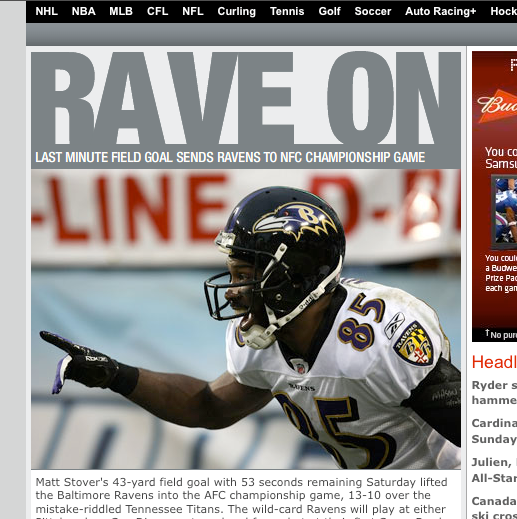Read the Matt Stover field goal article text
Screen dimensions: 517x519
click(x=241, y=497)
